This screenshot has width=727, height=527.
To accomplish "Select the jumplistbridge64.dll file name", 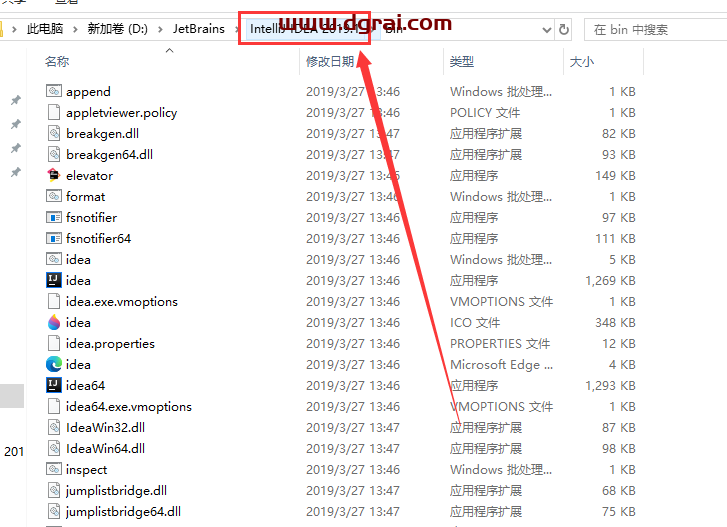I will coord(123,512).
